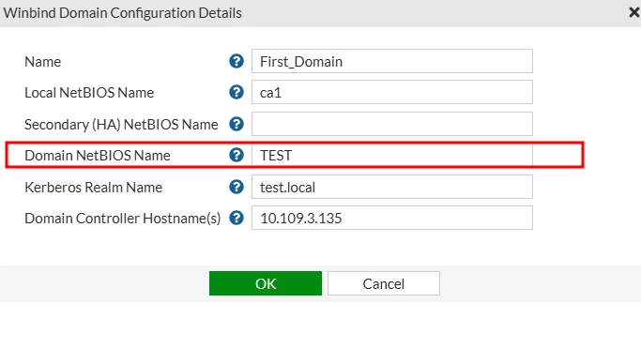Image resolution: width=641 pixels, height=364 pixels.
Task: Click the "Secondary (HA) NetBIOS Name" label
Action: 121,124
